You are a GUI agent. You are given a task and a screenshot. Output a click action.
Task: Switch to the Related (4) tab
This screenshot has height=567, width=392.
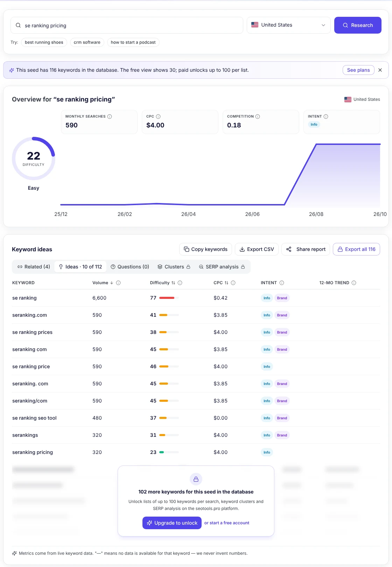pos(34,267)
